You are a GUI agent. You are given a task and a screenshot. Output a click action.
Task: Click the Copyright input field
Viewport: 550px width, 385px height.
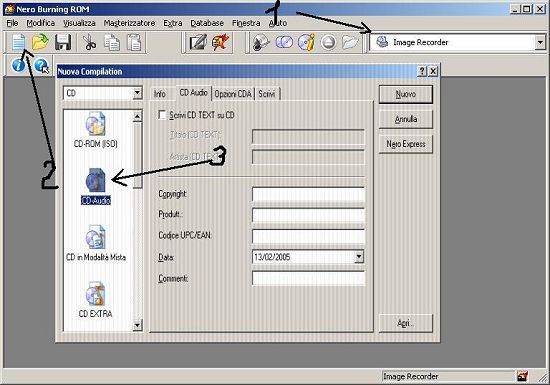point(308,194)
